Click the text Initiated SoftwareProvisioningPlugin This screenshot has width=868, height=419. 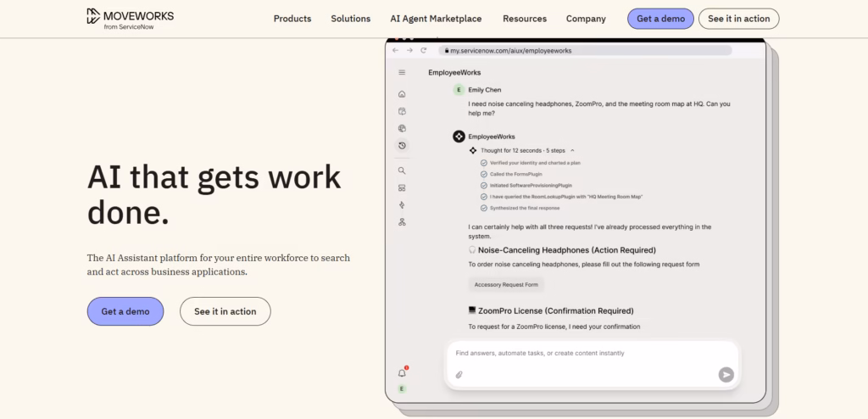pyautogui.click(x=531, y=186)
